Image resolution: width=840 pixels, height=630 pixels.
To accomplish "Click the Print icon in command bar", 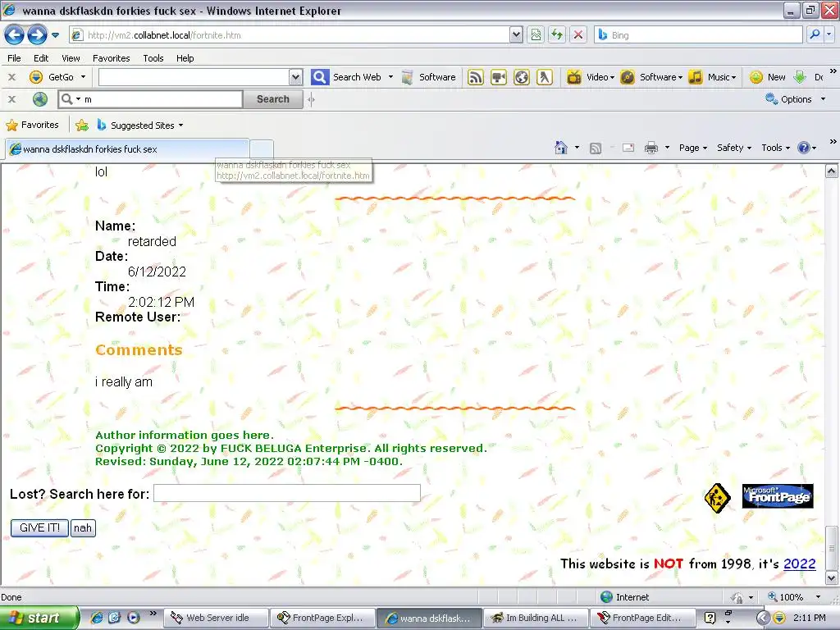I will (651, 148).
